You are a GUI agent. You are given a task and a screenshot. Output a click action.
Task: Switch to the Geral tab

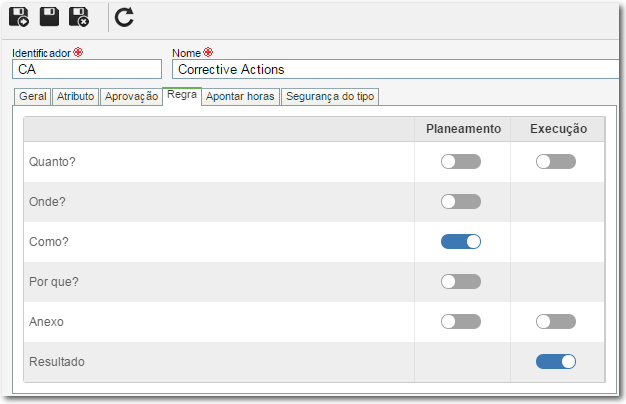coord(33,97)
